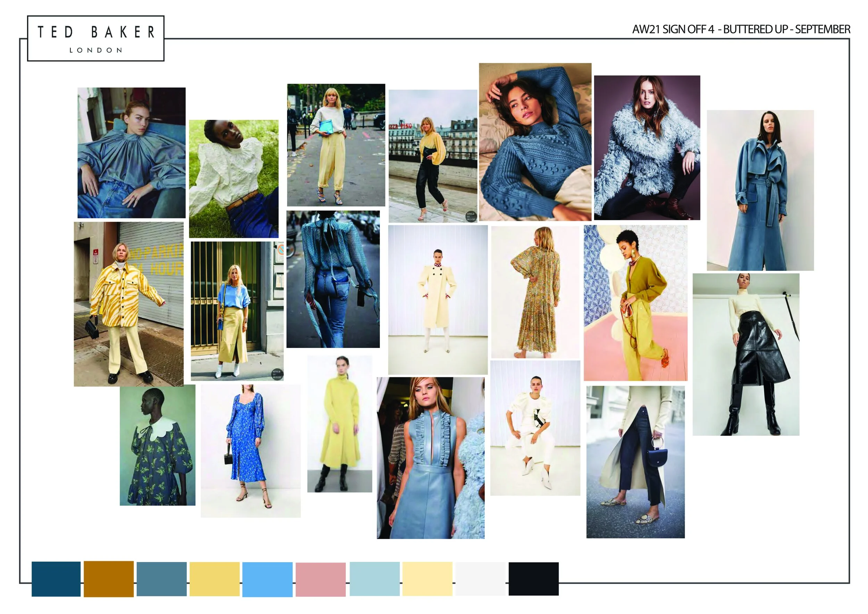Select the black color swatch
This screenshot has width=868, height=614.
(533, 579)
